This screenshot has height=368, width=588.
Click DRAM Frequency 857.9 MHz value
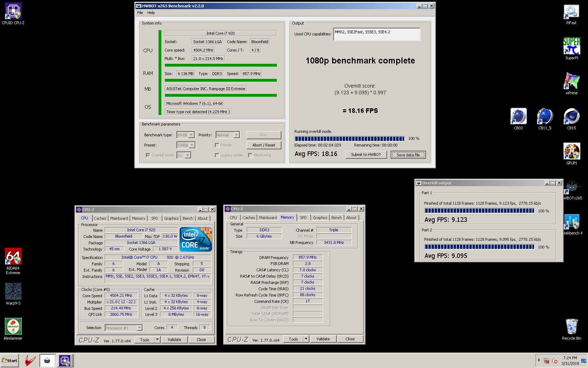coord(307,257)
